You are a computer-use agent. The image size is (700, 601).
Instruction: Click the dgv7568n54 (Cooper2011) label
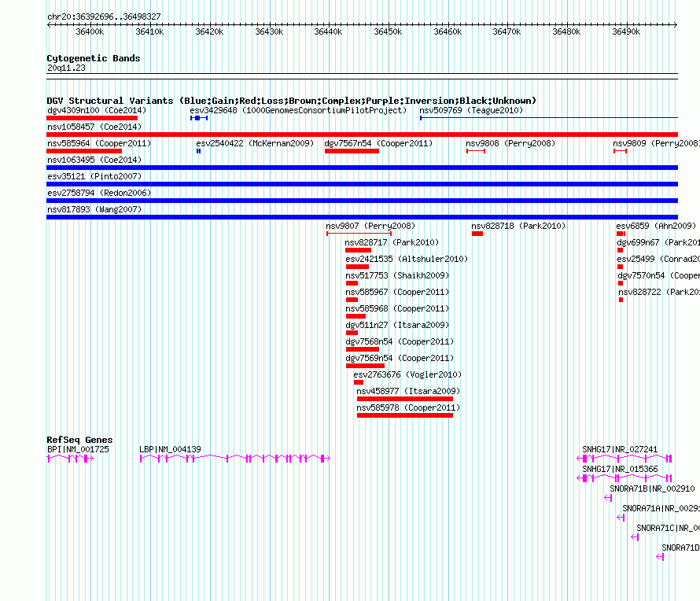[400, 341]
